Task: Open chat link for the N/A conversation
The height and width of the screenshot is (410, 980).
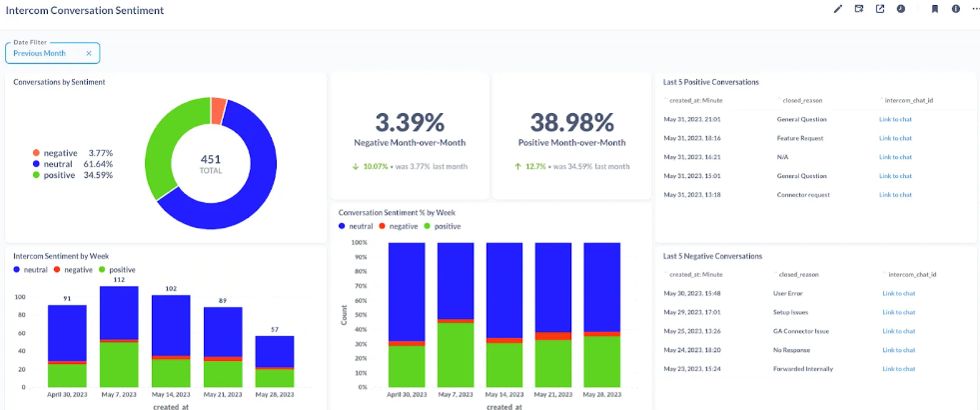Action: (895, 157)
